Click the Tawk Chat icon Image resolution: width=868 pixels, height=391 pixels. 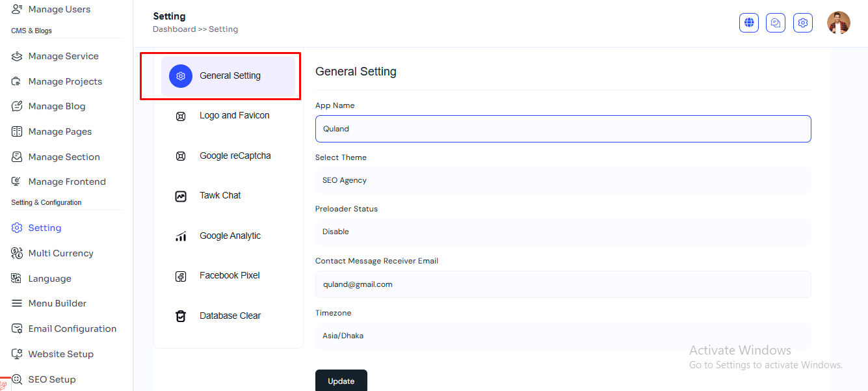point(181,196)
